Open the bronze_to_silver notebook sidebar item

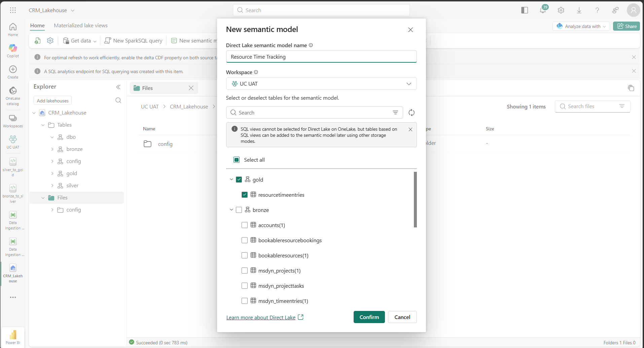pyautogui.click(x=13, y=194)
